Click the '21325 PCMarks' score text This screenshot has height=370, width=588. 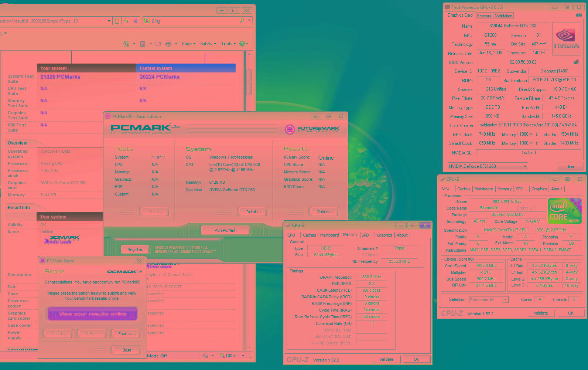[x=61, y=77]
